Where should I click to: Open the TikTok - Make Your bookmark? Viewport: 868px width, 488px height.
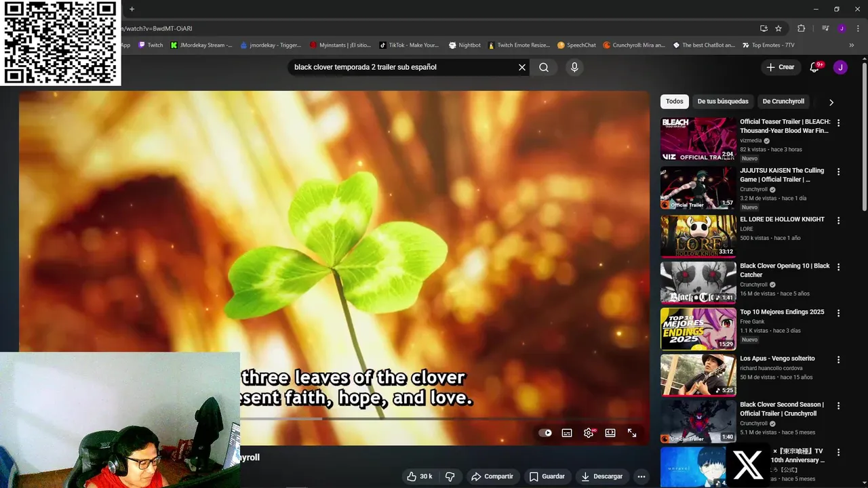click(409, 45)
